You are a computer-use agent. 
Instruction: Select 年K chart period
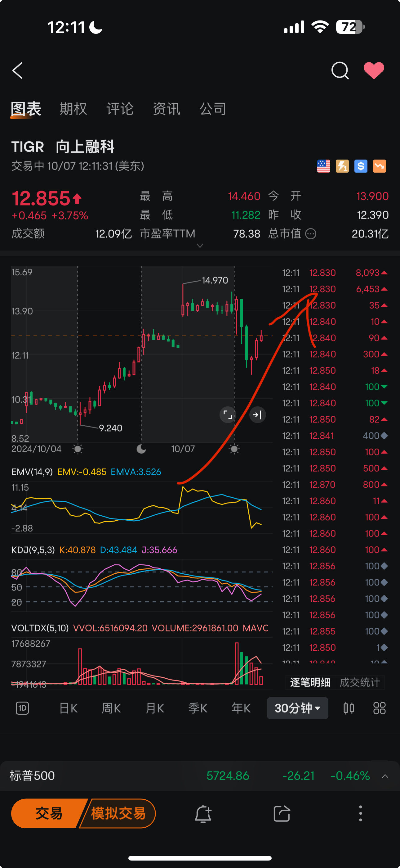click(x=241, y=708)
